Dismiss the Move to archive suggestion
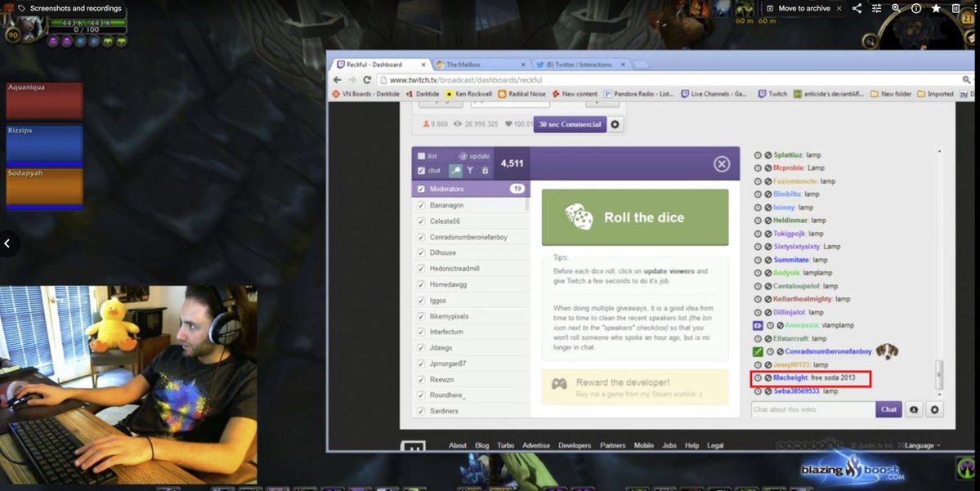 click(x=839, y=8)
